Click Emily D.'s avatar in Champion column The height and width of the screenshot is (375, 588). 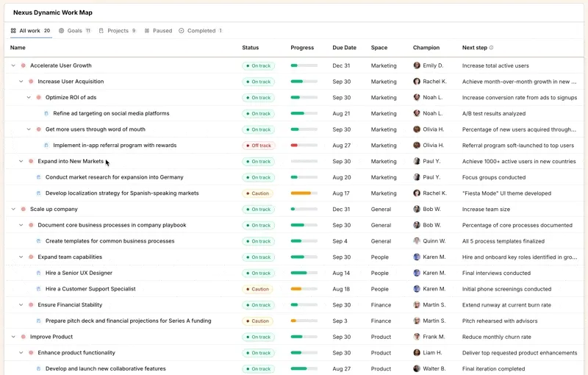tap(417, 65)
